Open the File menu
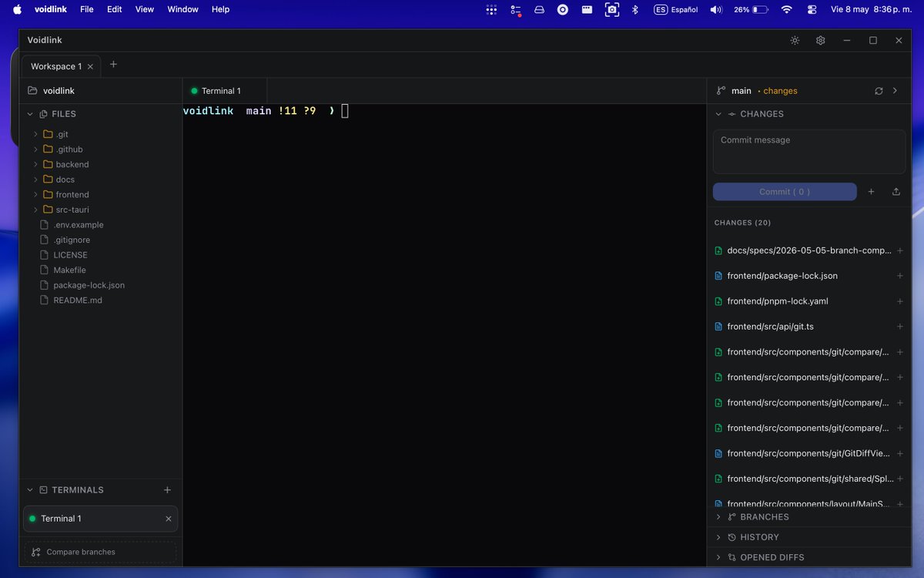 (87, 10)
